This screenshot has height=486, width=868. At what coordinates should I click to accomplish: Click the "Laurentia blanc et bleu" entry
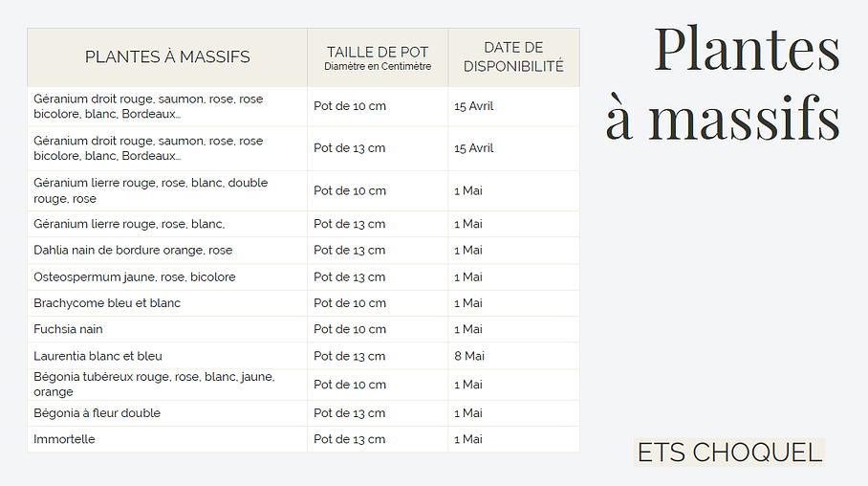click(98, 356)
